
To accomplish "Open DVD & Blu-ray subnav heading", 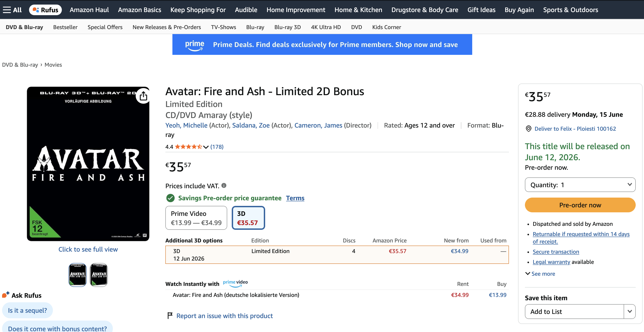I will pos(24,27).
